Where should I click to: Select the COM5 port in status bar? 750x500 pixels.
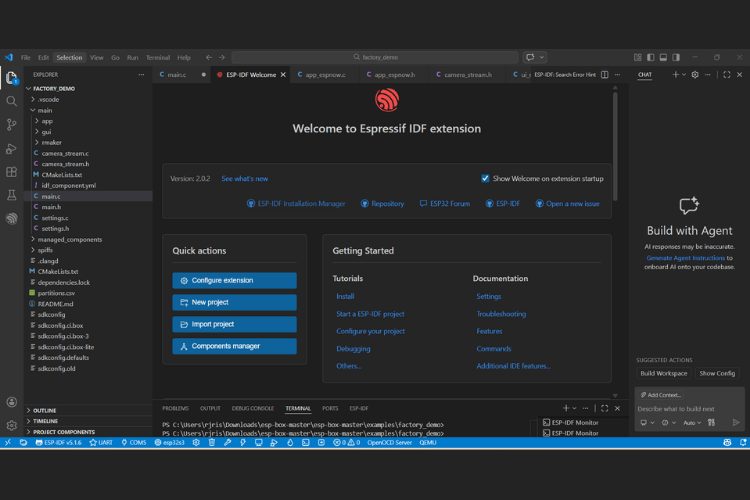click(134, 443)
